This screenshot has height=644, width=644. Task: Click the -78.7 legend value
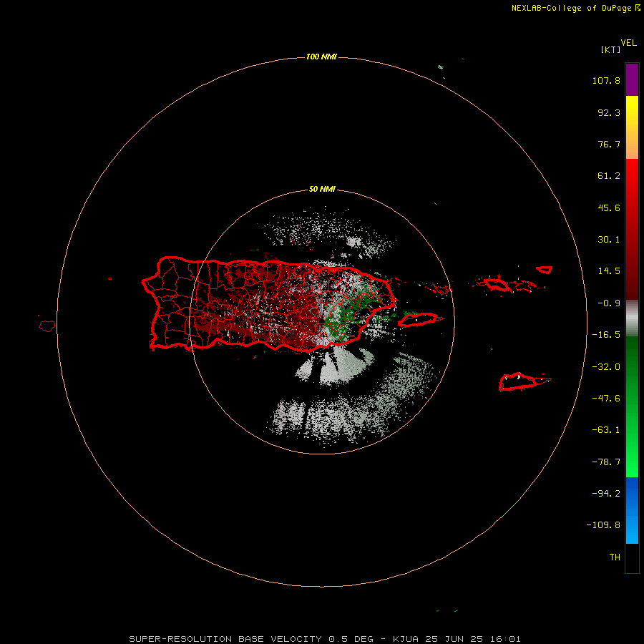pyautogui.click(x=606, y=462)
